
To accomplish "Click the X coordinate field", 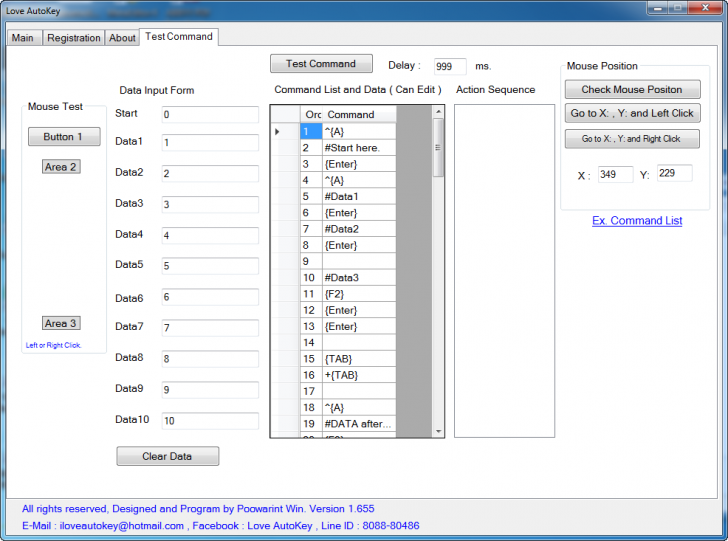I will pos(615,175).
